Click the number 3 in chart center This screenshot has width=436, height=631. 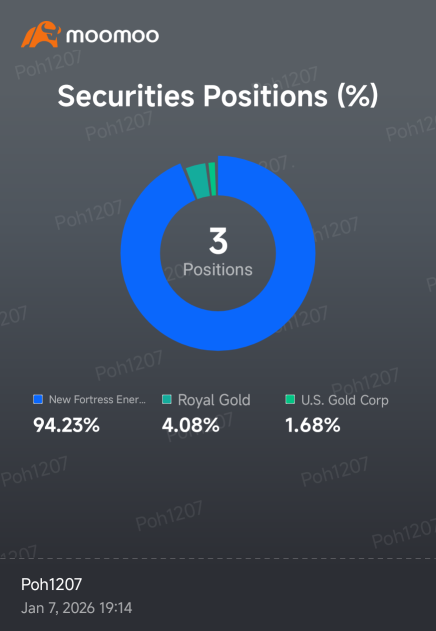(x=218, y=241)
